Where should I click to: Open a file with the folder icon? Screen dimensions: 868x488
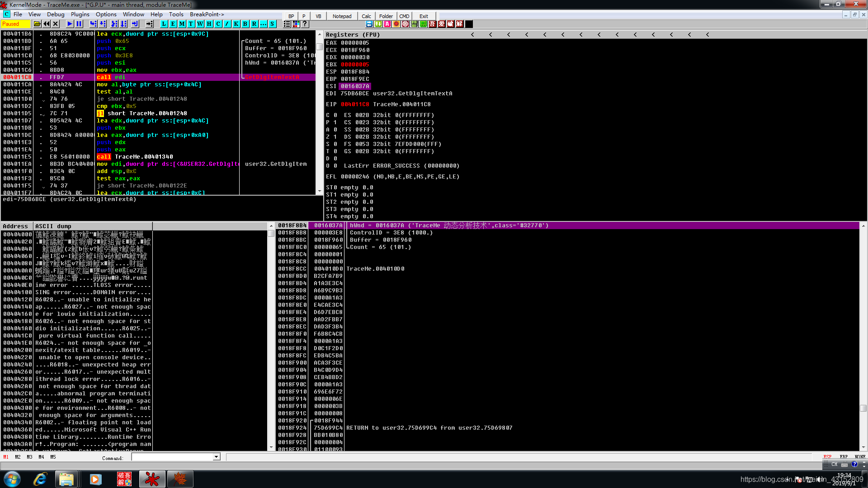click(37, 24)
